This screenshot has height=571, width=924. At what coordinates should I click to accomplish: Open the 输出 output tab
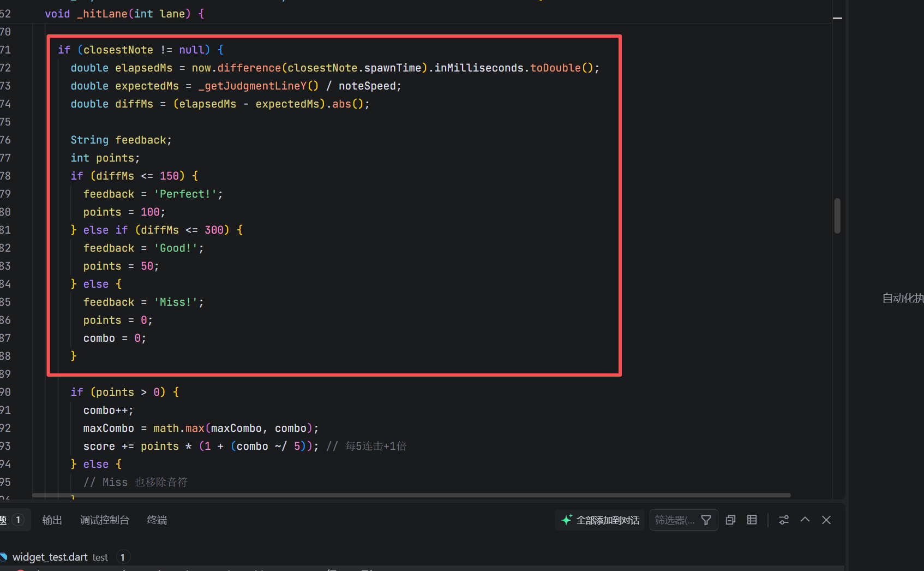pos(52,520)
